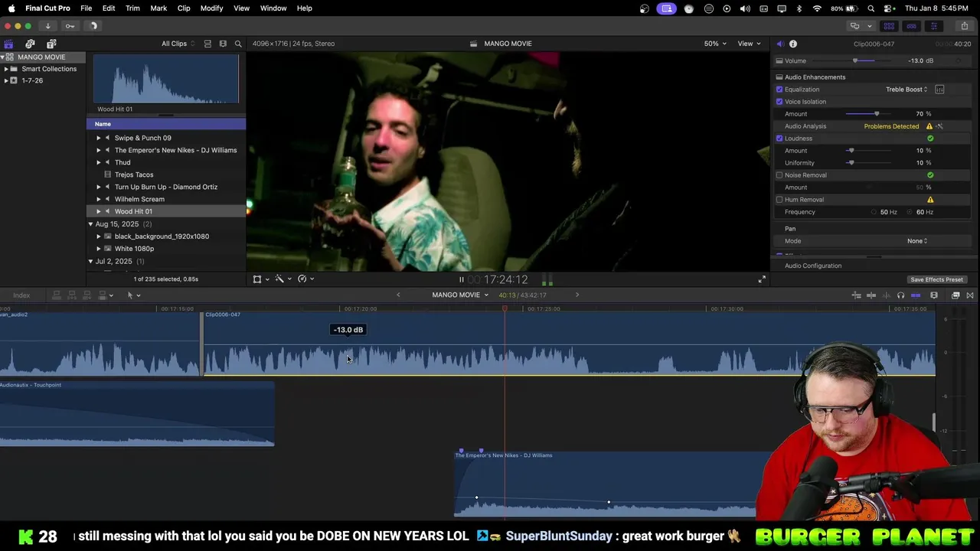Open the timeline Index button
The width and height of the screenshot is (980, 551).
point(21,295)
